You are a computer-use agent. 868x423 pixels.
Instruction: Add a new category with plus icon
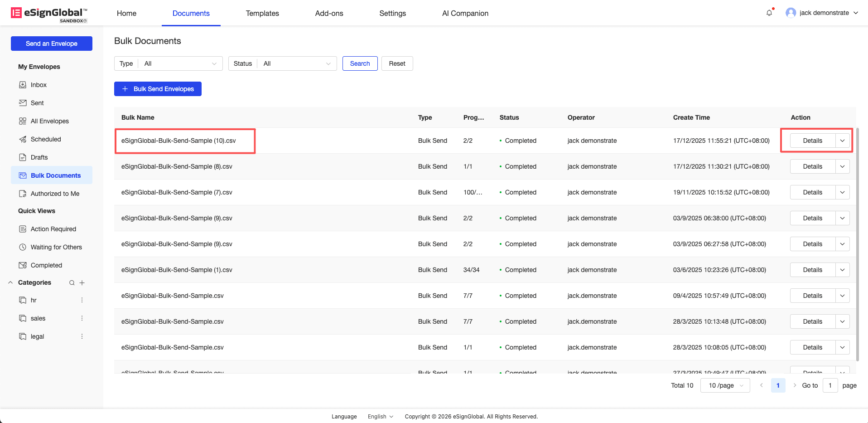pyautogui.click(x=82, y=283)
